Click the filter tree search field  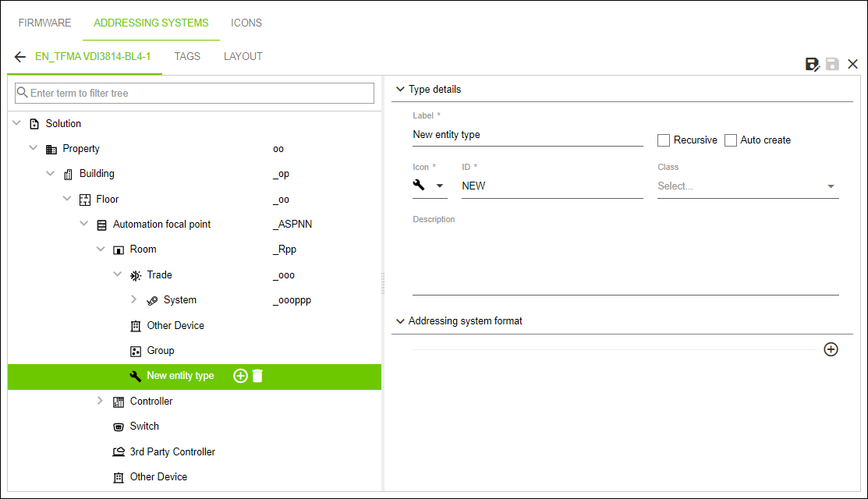(195, 93)
